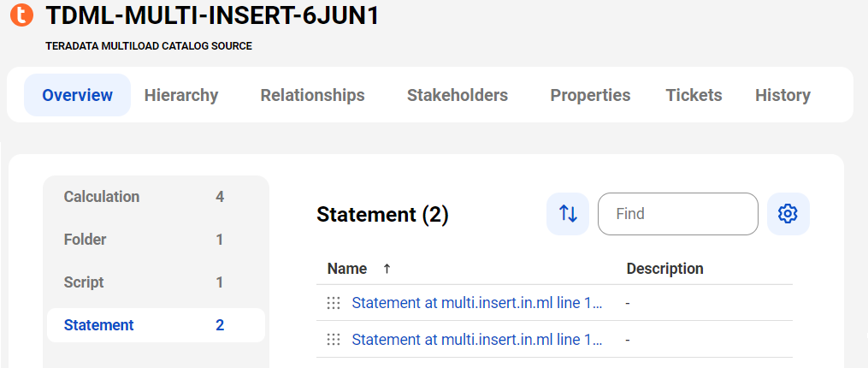Click the Name column sort arrow
The image size is (868, 368).
(387, 269)
